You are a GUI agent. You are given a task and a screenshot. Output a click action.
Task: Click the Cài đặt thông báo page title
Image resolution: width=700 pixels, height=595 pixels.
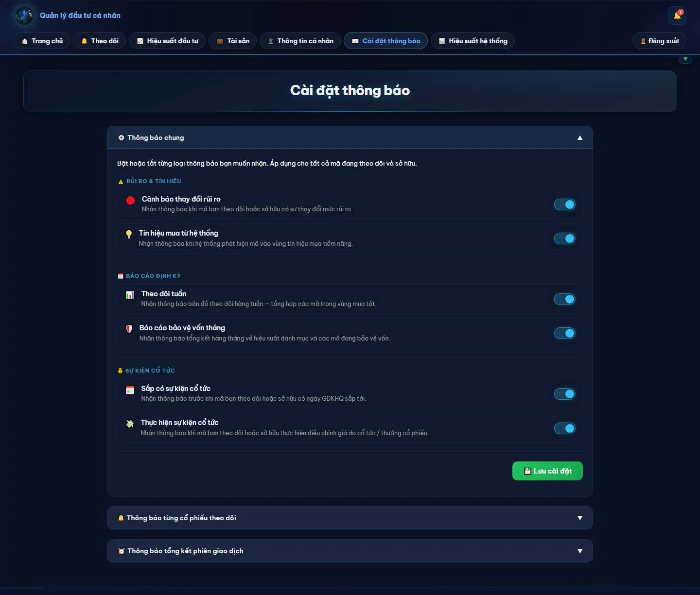350,91
